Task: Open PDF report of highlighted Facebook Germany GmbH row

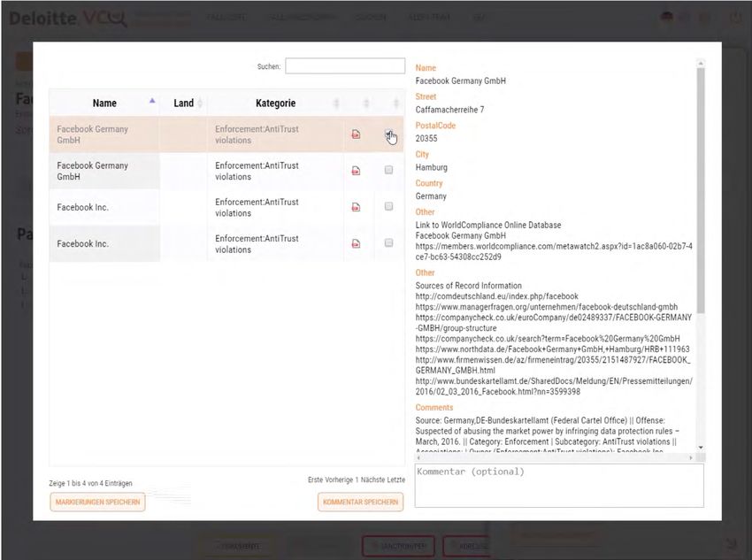Action: (356, 134)
